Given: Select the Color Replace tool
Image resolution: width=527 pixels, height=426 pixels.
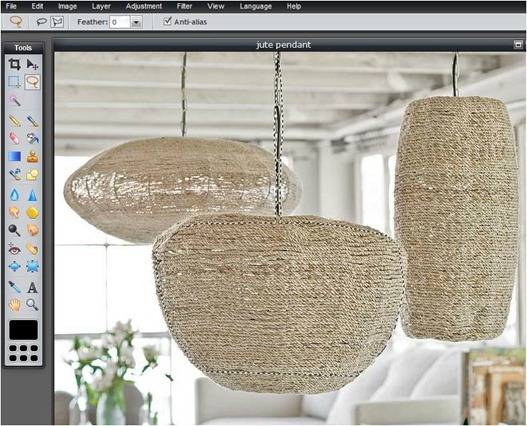Looking at the screenshot, I should pos(14,174).
